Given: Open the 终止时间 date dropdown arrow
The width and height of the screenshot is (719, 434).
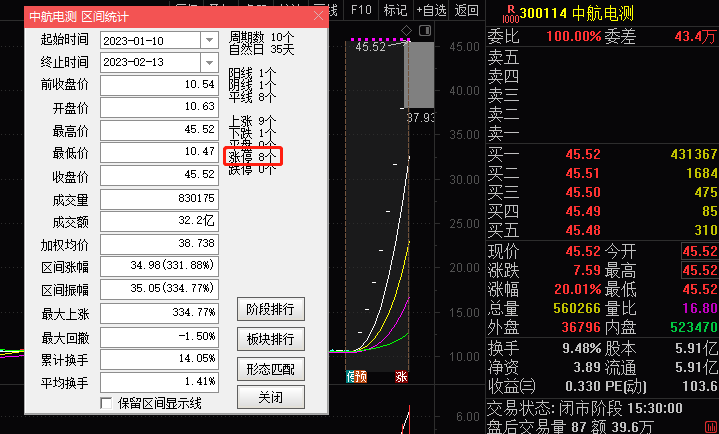Looking at the screenshot, I should click(209, 62).
